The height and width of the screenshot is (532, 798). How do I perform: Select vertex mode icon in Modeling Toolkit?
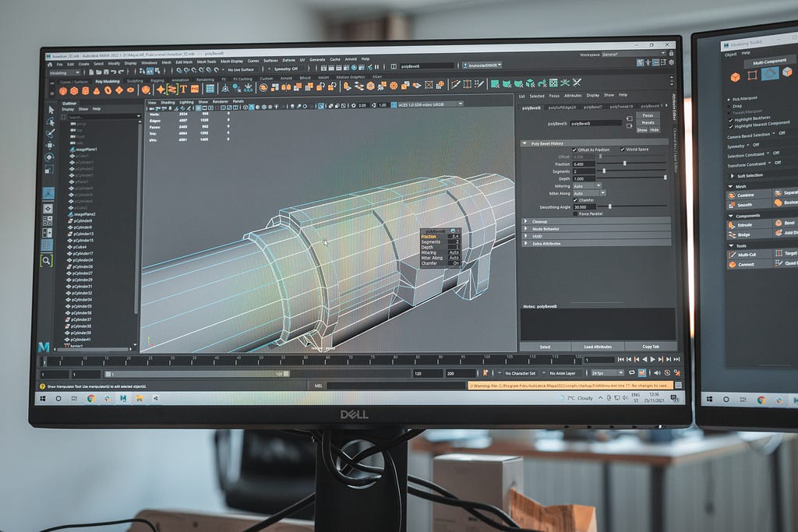pos(752,76)
